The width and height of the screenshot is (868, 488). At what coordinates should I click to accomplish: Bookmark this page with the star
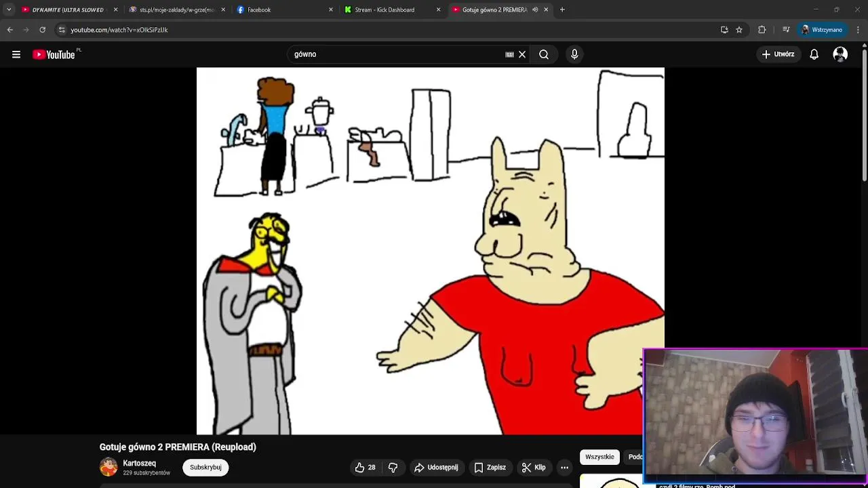coord(739,30)
